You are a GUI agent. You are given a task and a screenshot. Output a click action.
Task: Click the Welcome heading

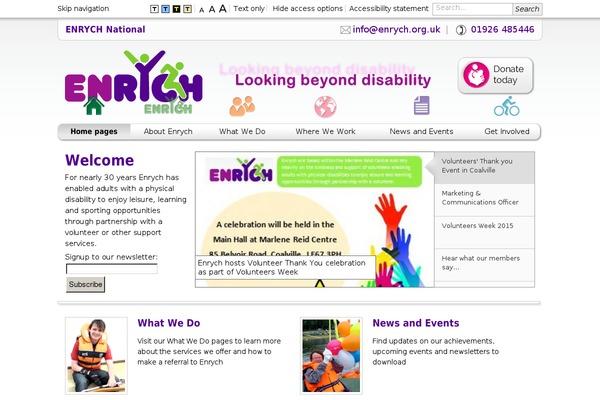(x=99, y=160)
